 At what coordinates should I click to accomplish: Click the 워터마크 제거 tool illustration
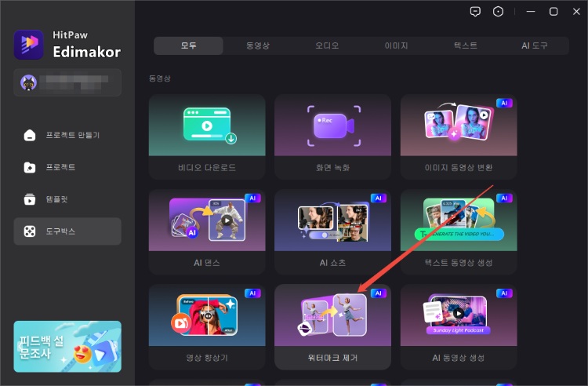[x=332, y=315]
